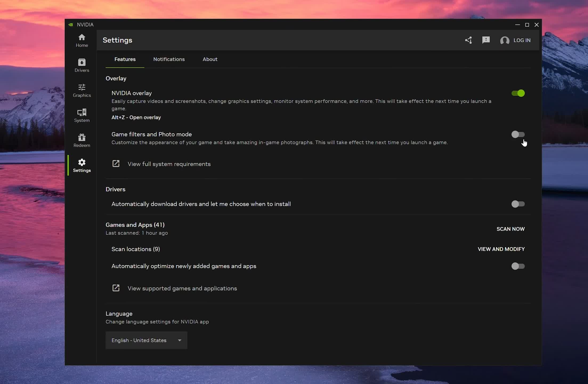Open the Redeem gift section
Screen dimensions: 588x384
[x=82, y=141]
